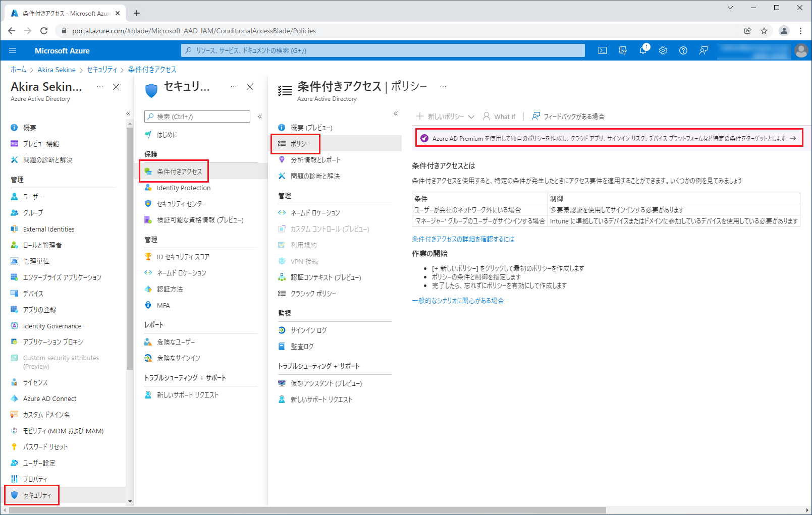Click the Microsoft Azure logo text

(62, 50)
